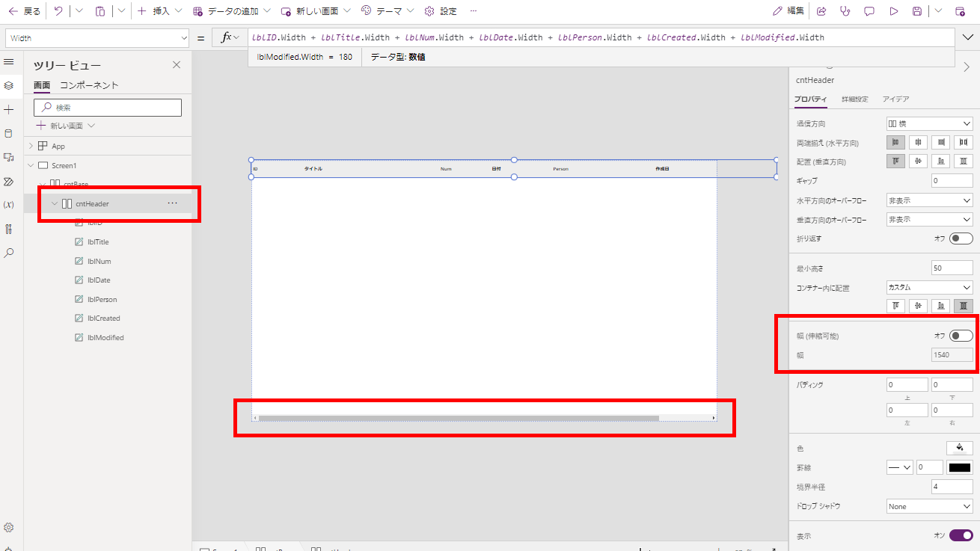Open the Comments icon in top bar
980x551 pixels.
pyautogui.click(x=869, y=10)
